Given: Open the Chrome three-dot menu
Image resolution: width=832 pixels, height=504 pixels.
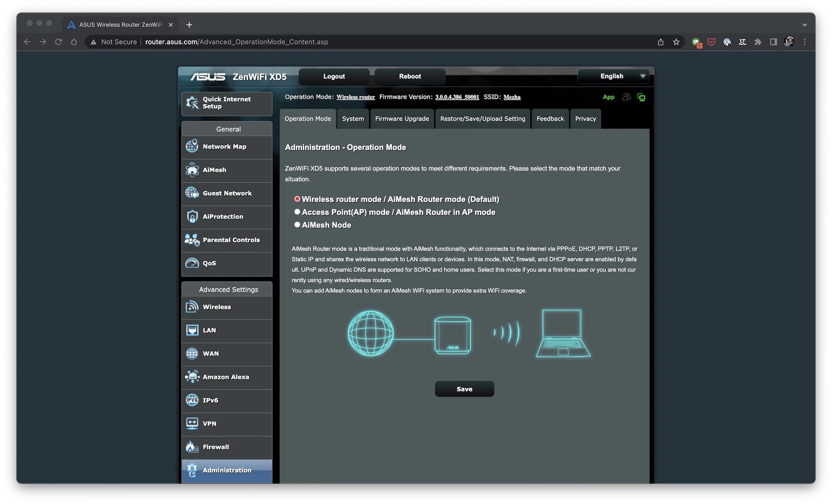Looking at the screenshot, I should click(x=805, y=42).
